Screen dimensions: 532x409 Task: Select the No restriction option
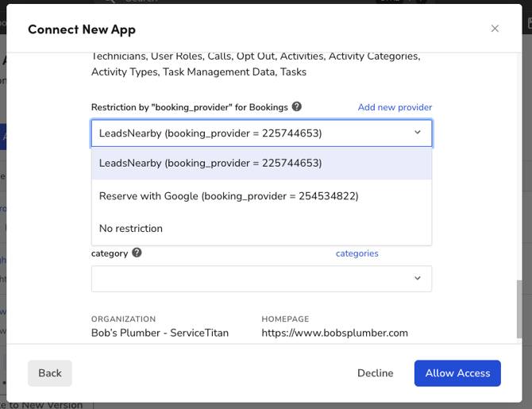coord(261,229)
